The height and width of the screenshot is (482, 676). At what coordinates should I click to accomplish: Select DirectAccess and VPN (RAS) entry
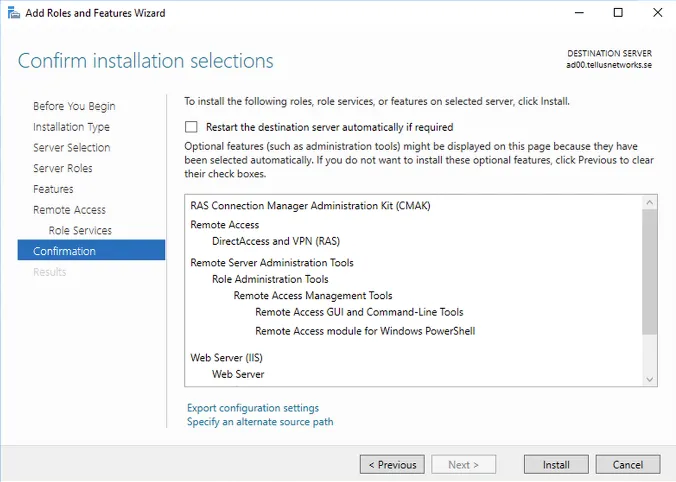click(276, 241)
